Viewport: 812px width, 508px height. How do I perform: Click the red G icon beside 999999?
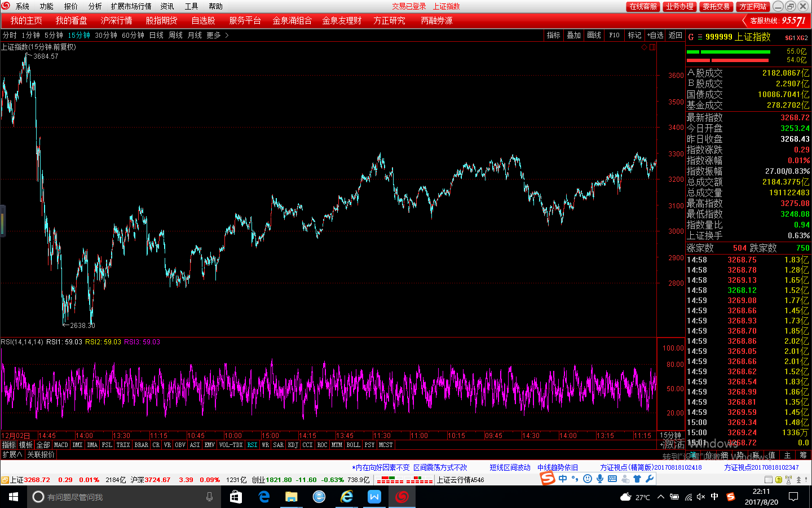tap(691, 37)
